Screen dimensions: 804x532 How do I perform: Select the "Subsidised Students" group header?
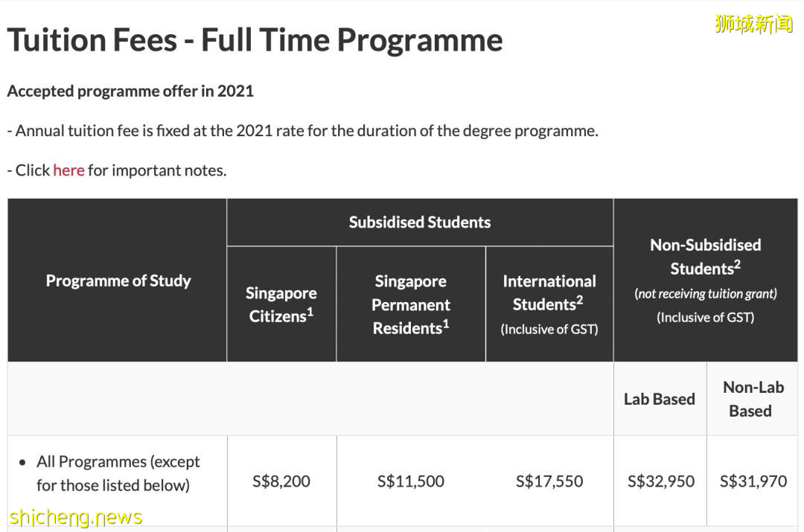(420, 222)
